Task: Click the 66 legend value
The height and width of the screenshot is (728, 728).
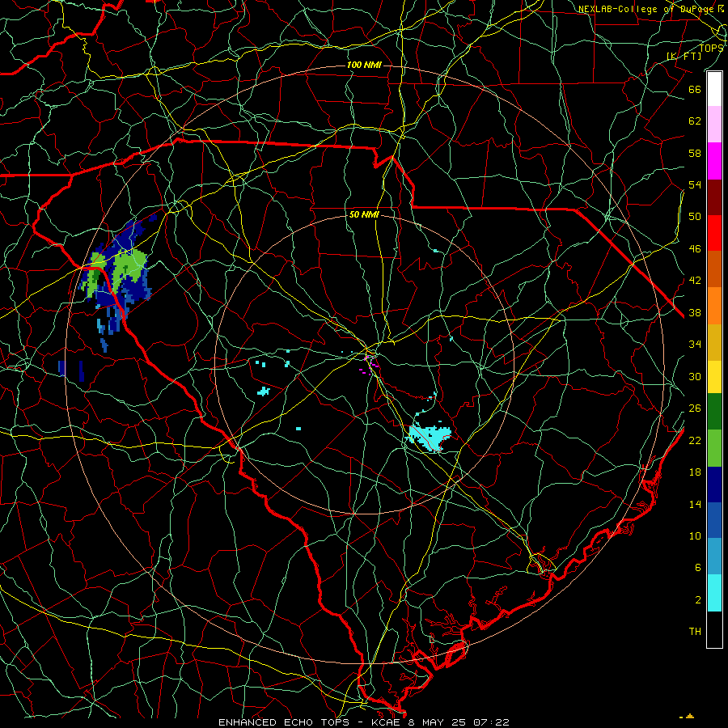Action: click(695, 89)
